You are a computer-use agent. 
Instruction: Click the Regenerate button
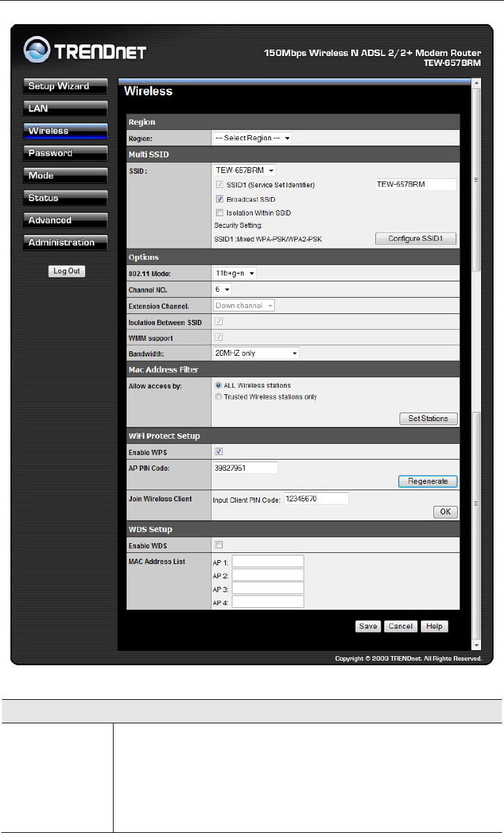click(428, 481)
